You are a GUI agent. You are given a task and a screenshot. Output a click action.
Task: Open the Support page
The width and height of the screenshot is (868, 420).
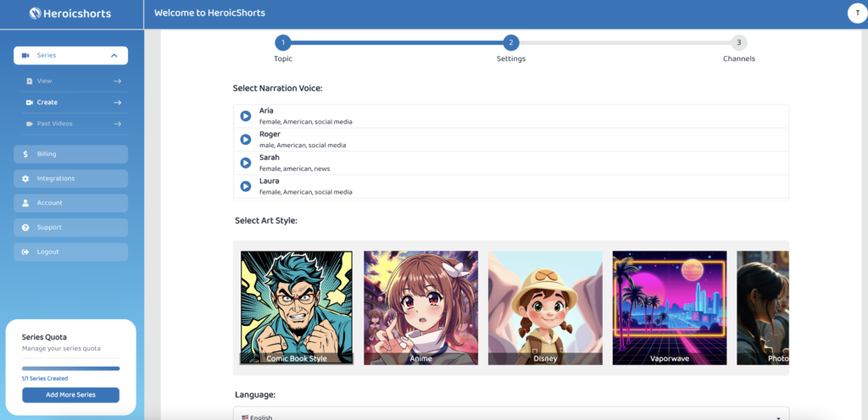[71, 228]
